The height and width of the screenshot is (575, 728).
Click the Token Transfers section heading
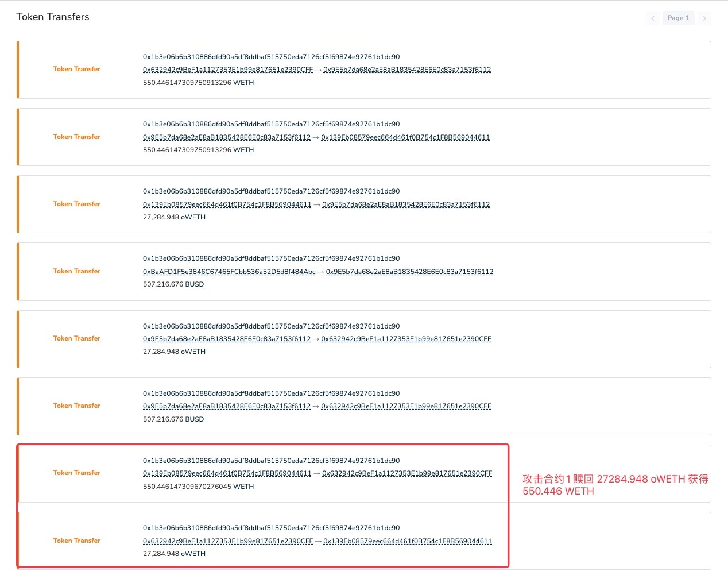click(x=53, y=17)
